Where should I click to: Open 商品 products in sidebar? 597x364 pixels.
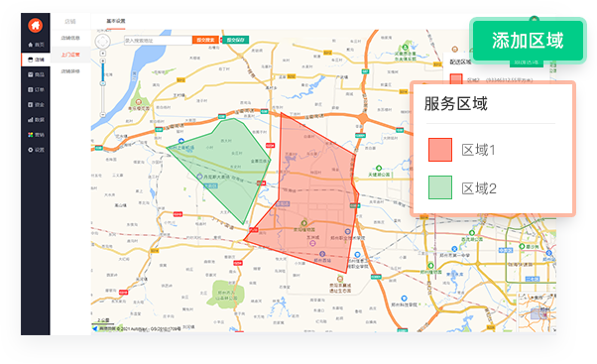(36, 74)
